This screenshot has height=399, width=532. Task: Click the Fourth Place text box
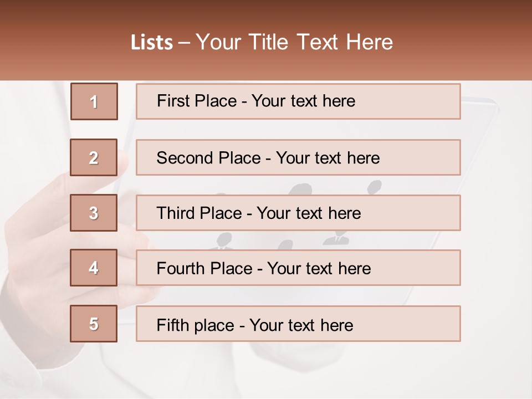point(298,268)
